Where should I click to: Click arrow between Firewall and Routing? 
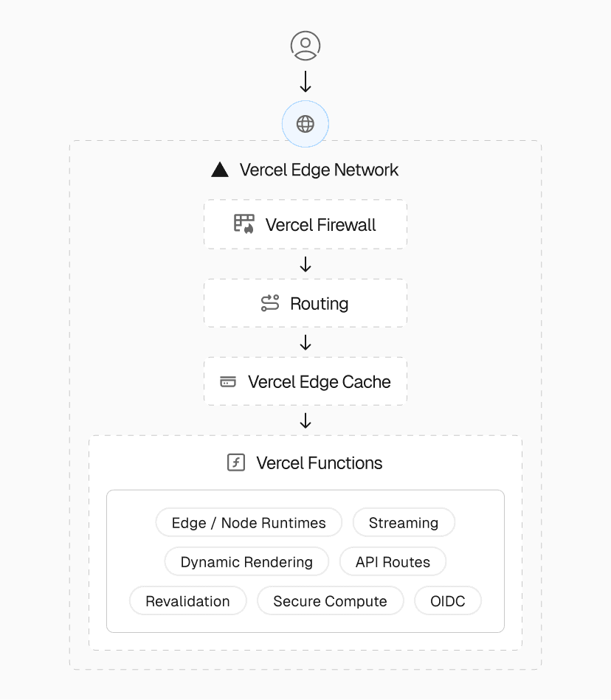point(305,264)
